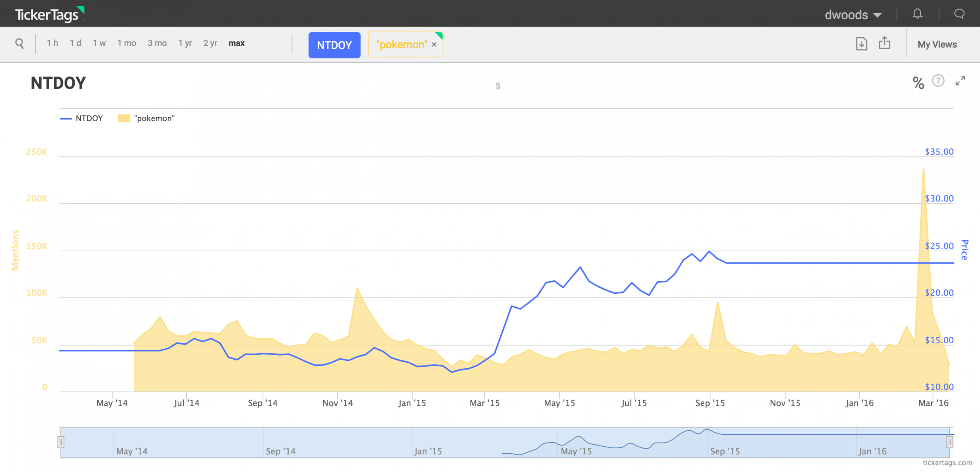Open the chat bubble icon
The width and height of the screenshot is (980, 472).
click(x=959, y=14)
